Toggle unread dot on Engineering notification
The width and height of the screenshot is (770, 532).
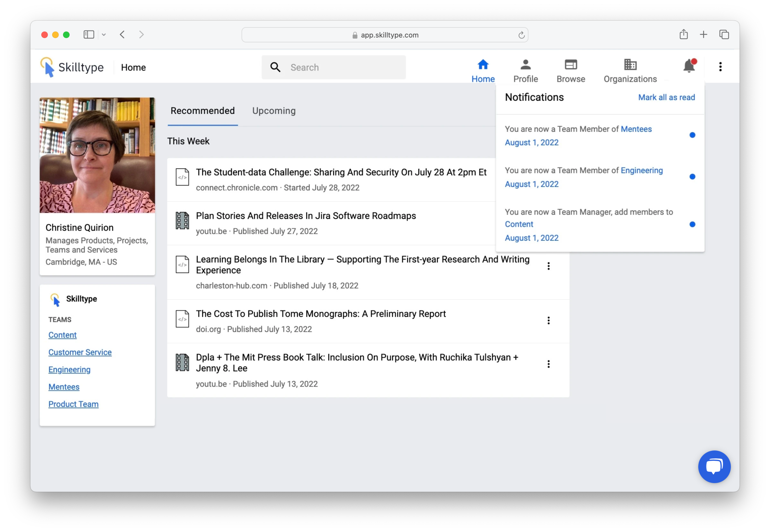coord(692,177)
